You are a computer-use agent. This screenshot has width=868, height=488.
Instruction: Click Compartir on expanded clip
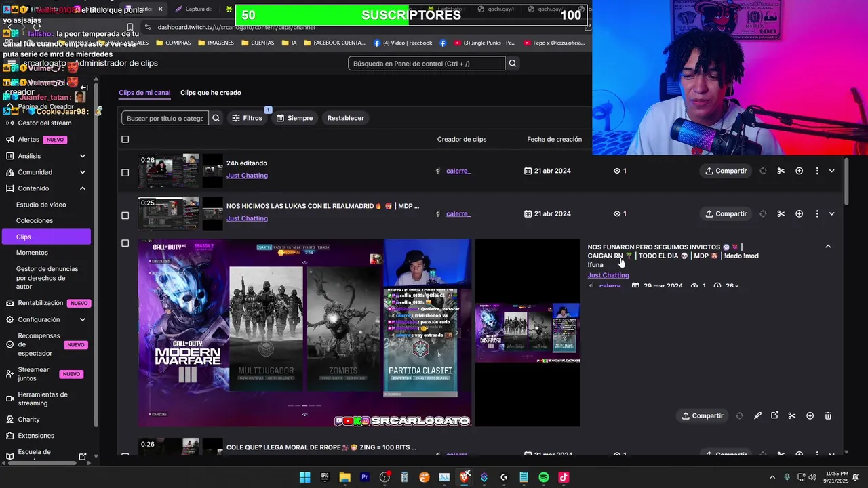coord(703,415)
